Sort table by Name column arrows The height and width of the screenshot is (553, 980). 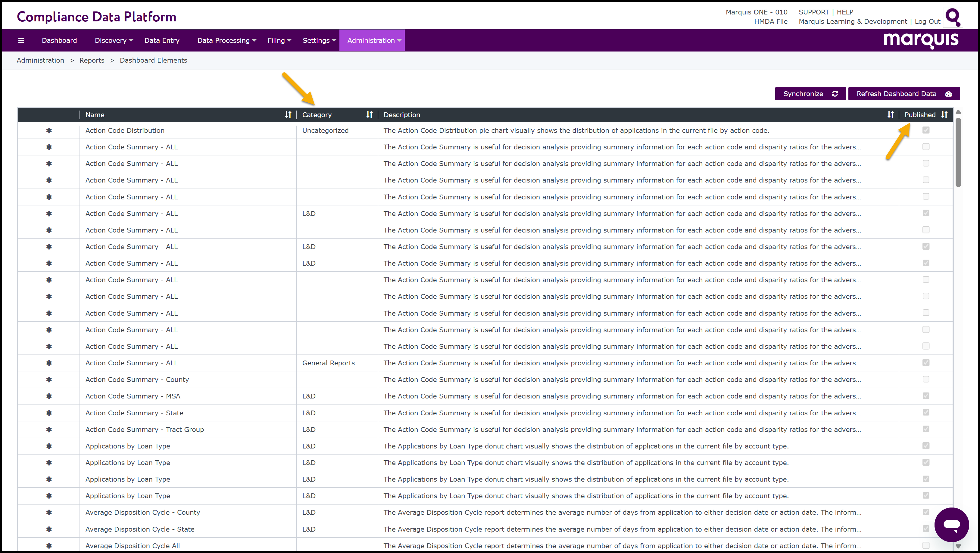click(x=288, y=114)
